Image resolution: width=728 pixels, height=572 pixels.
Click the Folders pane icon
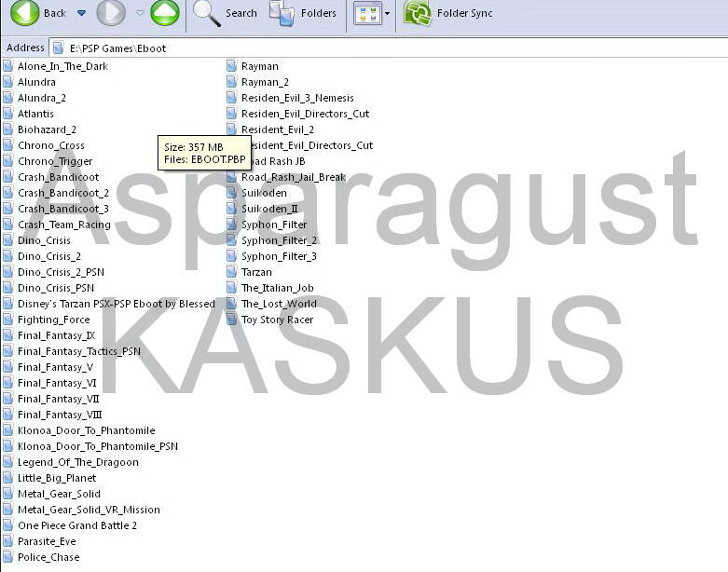pos(282,13)
